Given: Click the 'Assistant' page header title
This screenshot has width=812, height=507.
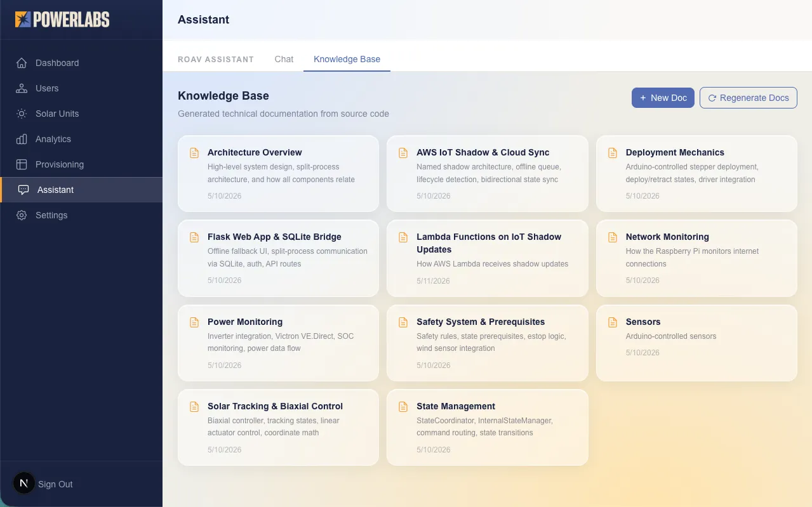Looking at the screenshot, I should pyautogui.click(x=204, y=20).
